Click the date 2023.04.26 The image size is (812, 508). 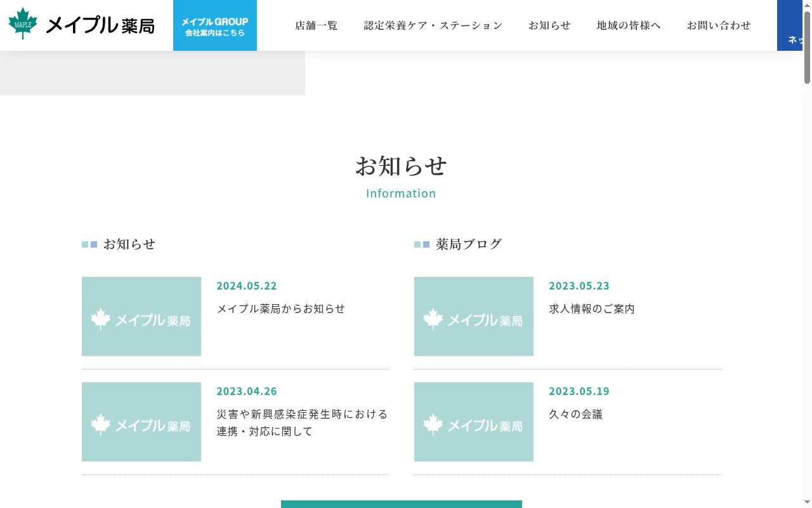coord(247,391)
